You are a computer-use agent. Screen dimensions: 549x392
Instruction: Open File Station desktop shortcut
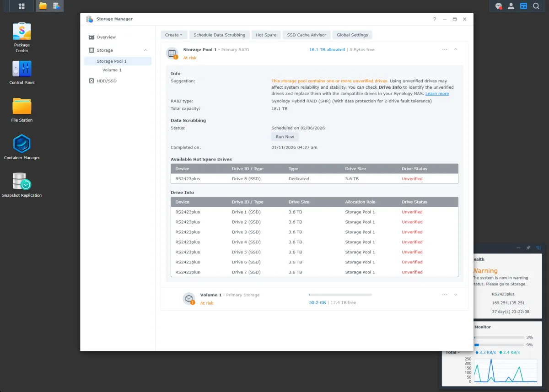[x=22, y=110]
